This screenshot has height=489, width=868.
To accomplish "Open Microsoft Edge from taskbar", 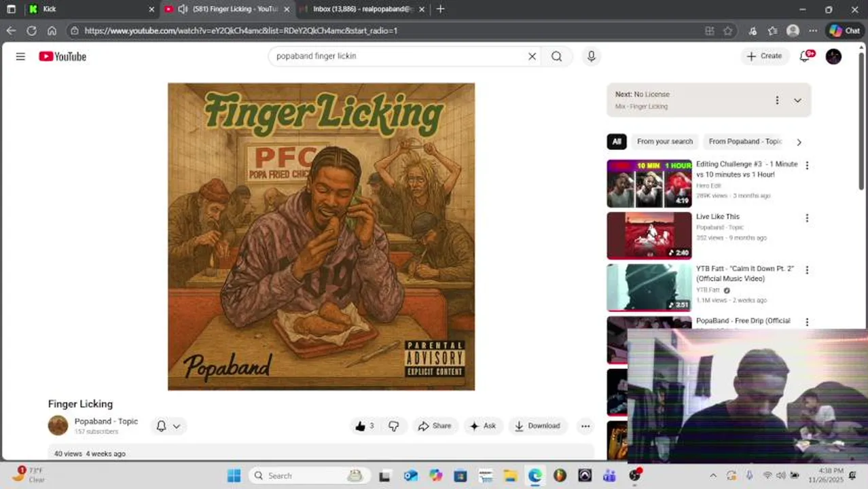I will 535,475.
